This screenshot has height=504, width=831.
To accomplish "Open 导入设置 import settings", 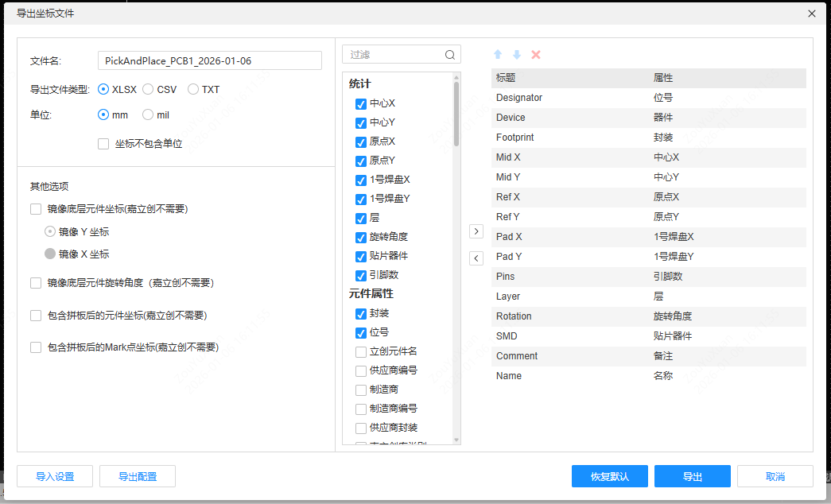I will [54, 476].
